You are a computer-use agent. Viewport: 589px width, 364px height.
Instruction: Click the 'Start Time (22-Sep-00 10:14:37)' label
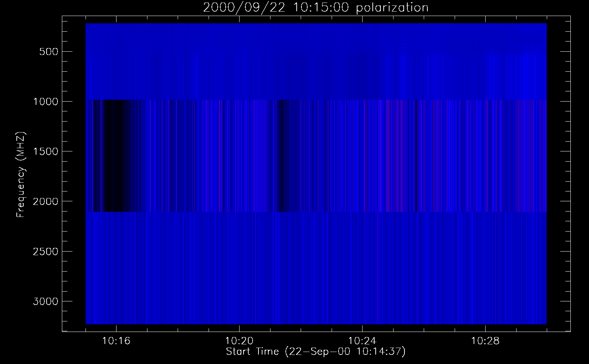[316, 352]
